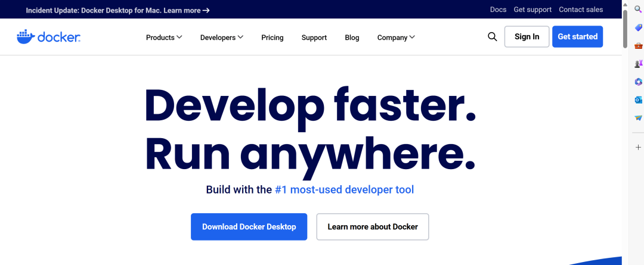644x265 pixels.
Task: Open Edge sidebar tools briefcase icon
Action: [x=638, y=45]
